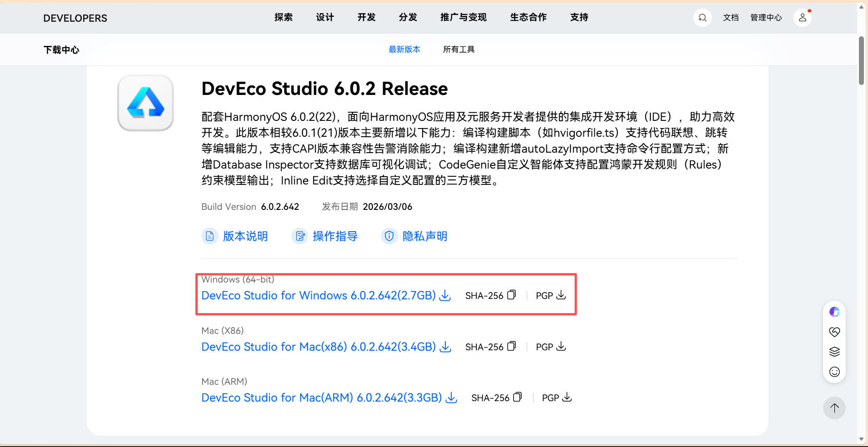This screenshot has height=447, width=868.
Task: Open the 文档 link in the header
Action: [731, 18]
